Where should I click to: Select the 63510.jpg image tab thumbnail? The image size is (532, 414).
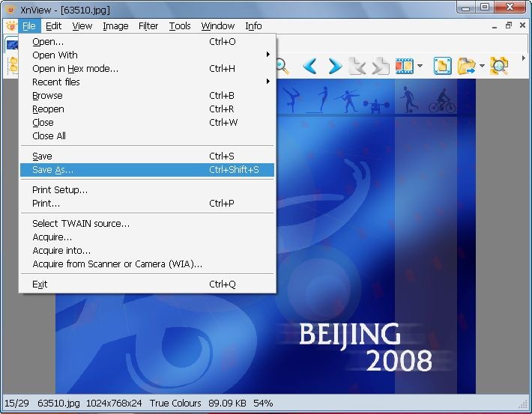(12, 45)
